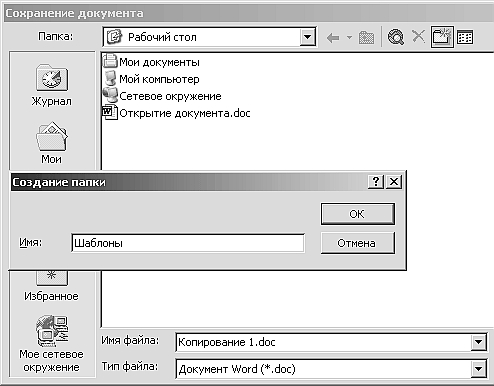Open the Back arrow history dropdown
This screenshot has width=494, height=386.
(x=349, y=37)
